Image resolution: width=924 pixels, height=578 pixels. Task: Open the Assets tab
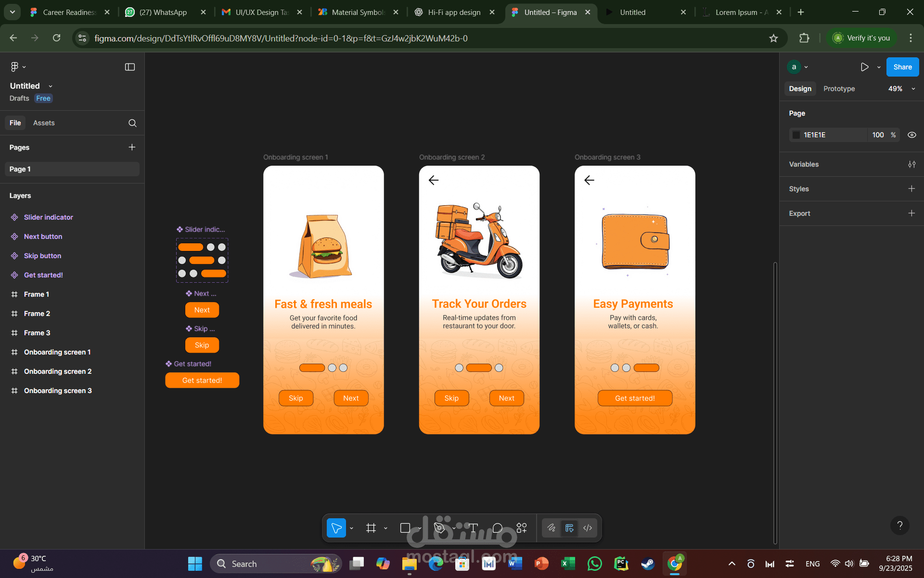click(x=44, y=123)
